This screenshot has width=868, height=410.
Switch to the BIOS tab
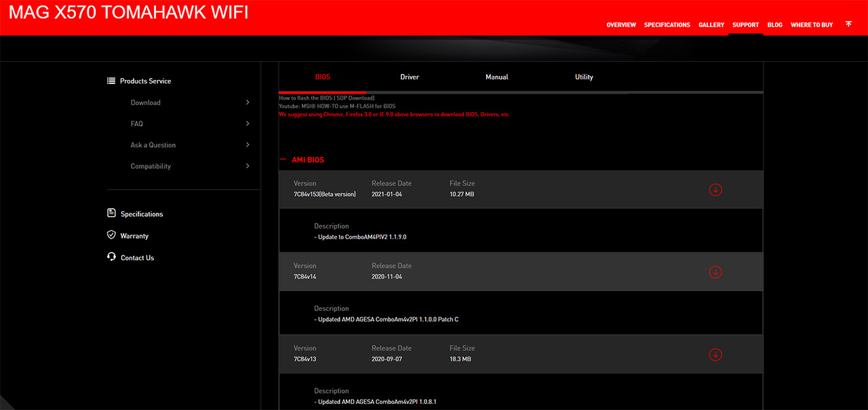point(323,77)
